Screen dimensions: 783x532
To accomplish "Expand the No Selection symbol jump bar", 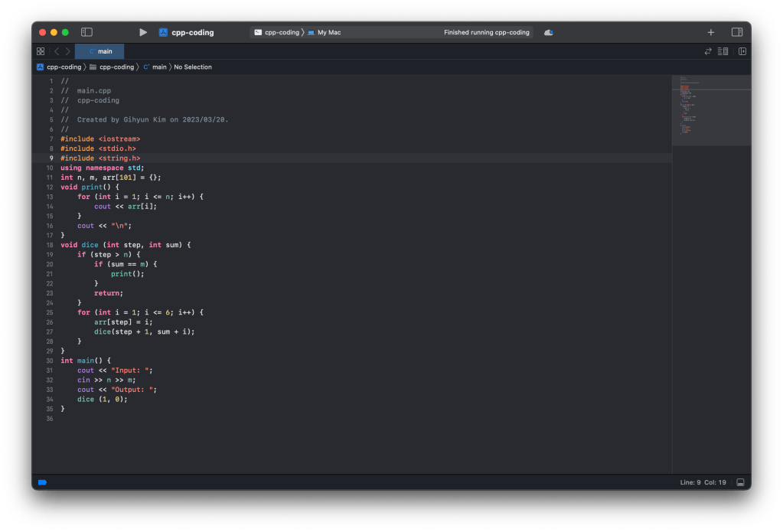I will click(193, 67).
